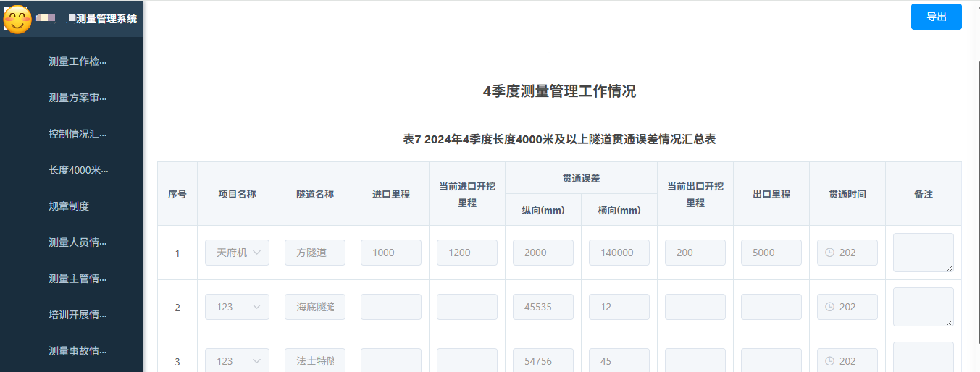Click the 方隧道 tunnel name field
Viewport: 980px width, 372px height.
point(315,253)
